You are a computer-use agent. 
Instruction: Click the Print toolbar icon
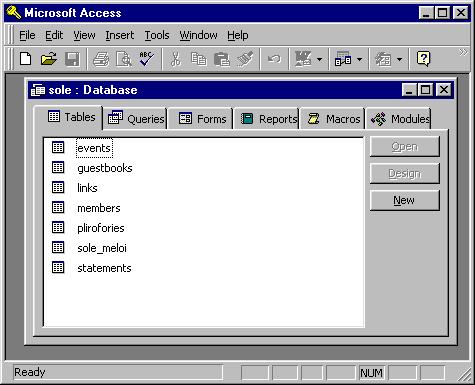click(101, 59)
